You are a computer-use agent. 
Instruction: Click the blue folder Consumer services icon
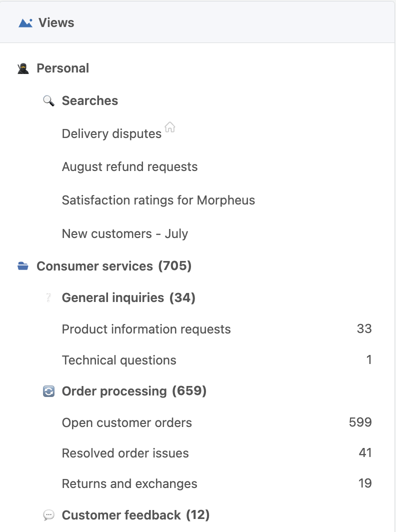pos(23,266)
